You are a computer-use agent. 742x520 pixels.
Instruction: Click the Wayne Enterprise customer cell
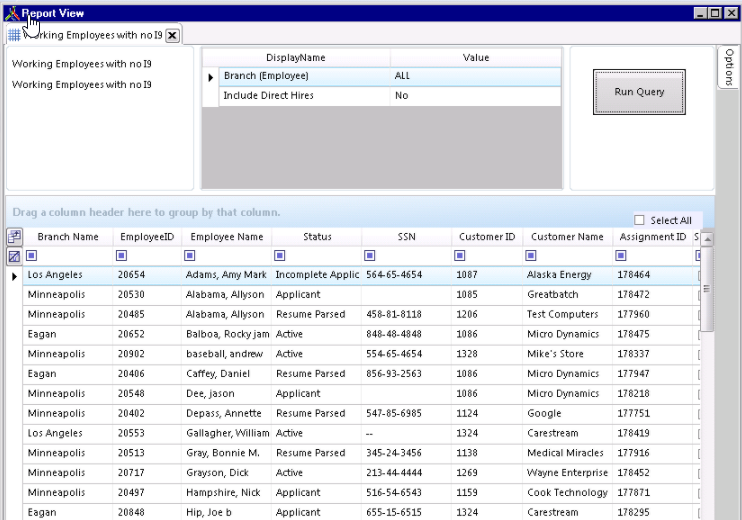[x=567, y=473]
